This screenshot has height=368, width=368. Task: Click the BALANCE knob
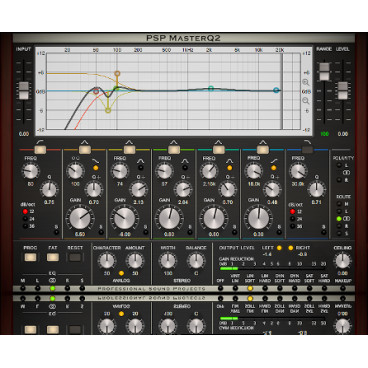pos(196,261)
